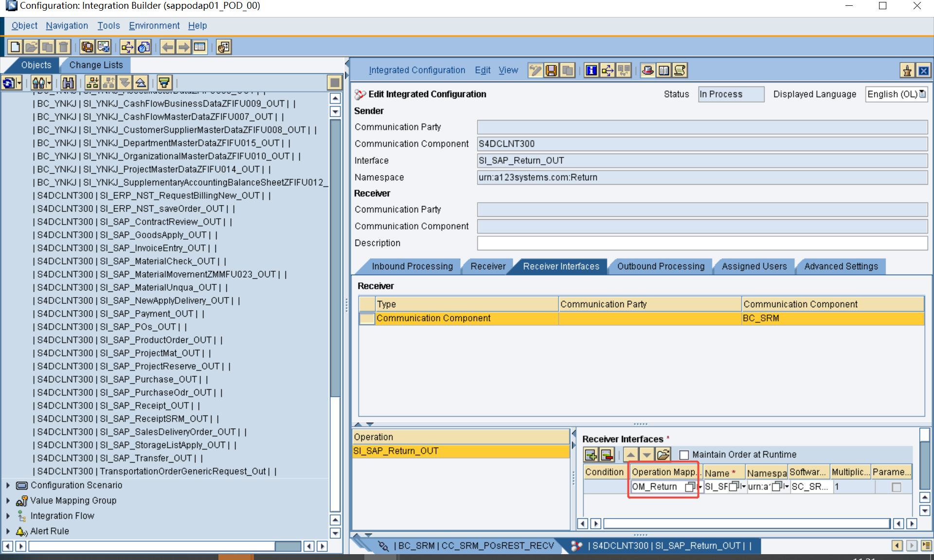Enable Maintain Order at Runtime checkbox
The width and height of the screenshot is (934, 560).
coord(684,455)
